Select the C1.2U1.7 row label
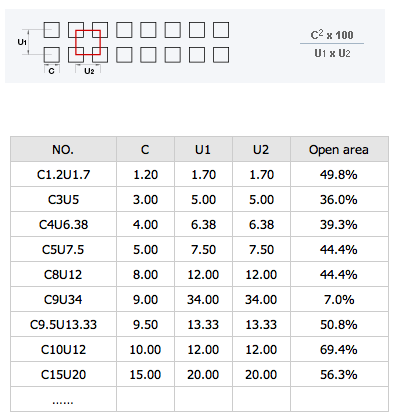This screenshot has height=419, width=398. [63, 174]
